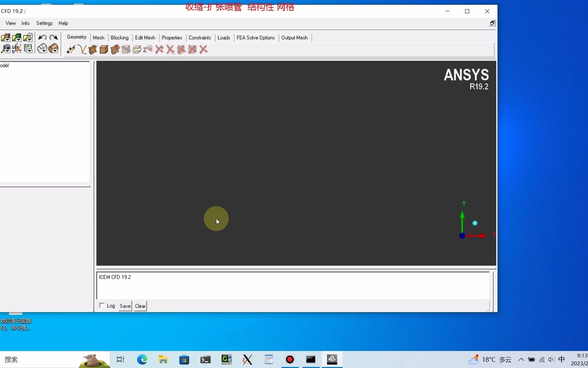588x368 pixels.
Task: Open the Settings menu
Action: pos(45,23)
